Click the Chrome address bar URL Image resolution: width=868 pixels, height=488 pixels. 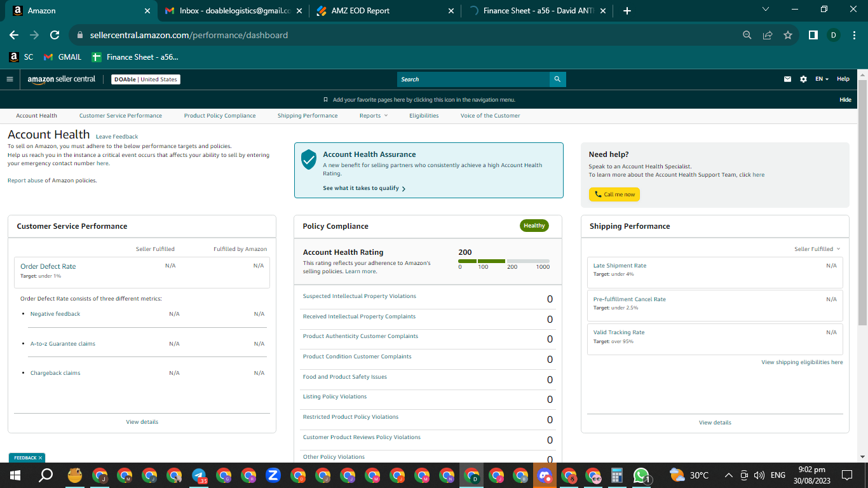[x=189, y=35]
